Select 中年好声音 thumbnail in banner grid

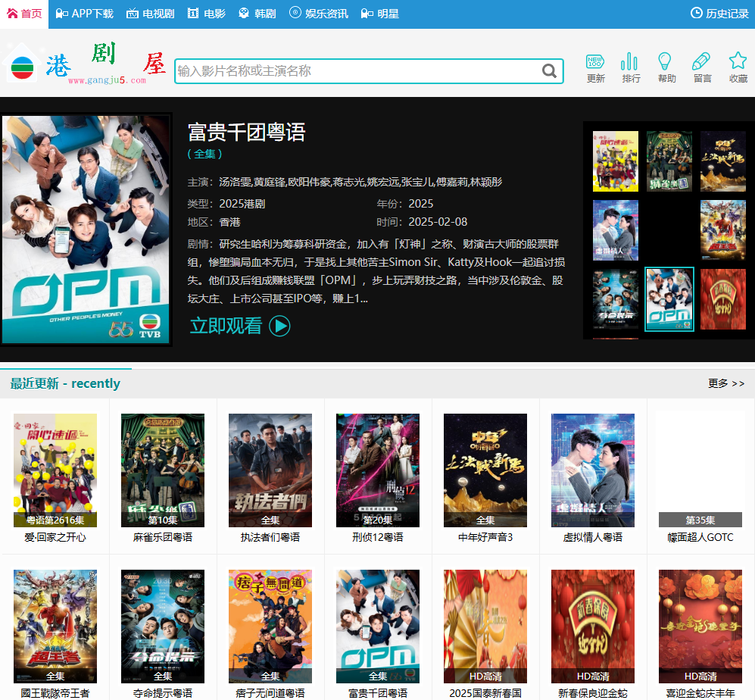click(x=722, y=161)
